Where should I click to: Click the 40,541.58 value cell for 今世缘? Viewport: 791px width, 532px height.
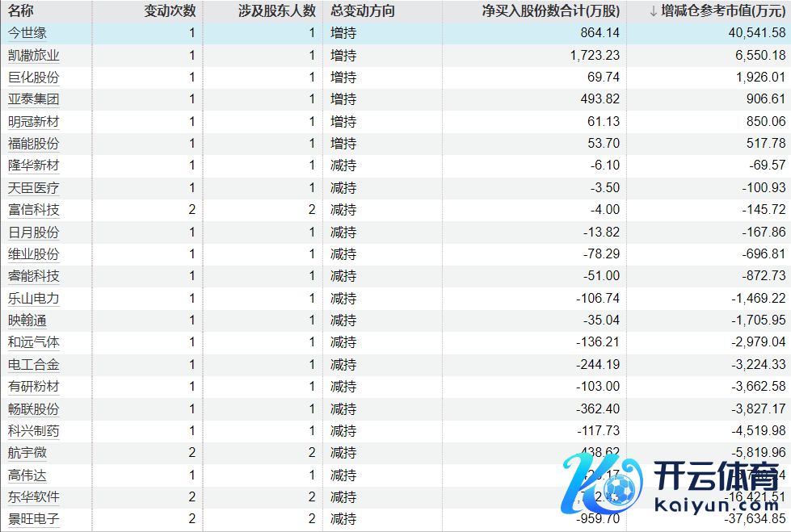[x=751, y=33]
